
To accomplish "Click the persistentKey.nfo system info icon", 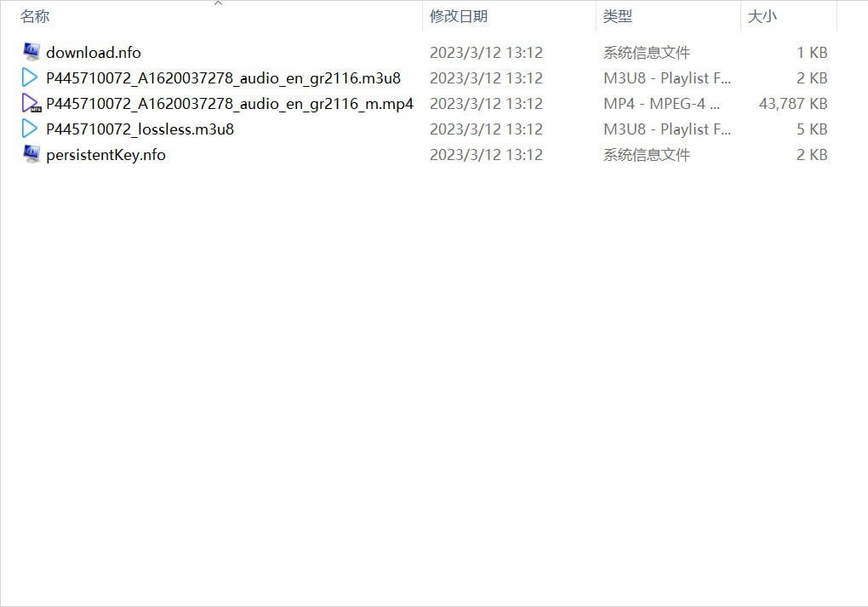I will tap(31, 154).
